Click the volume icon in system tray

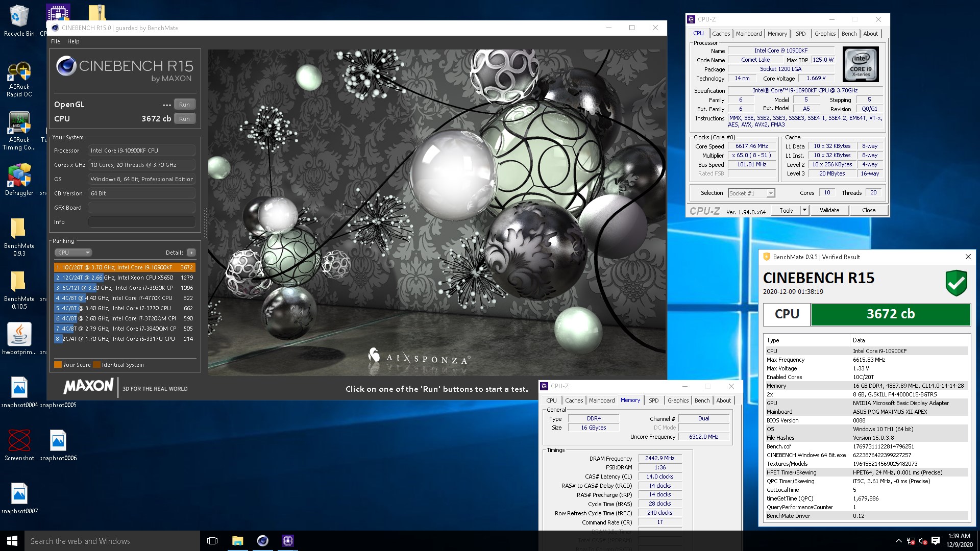pos(923,541)
